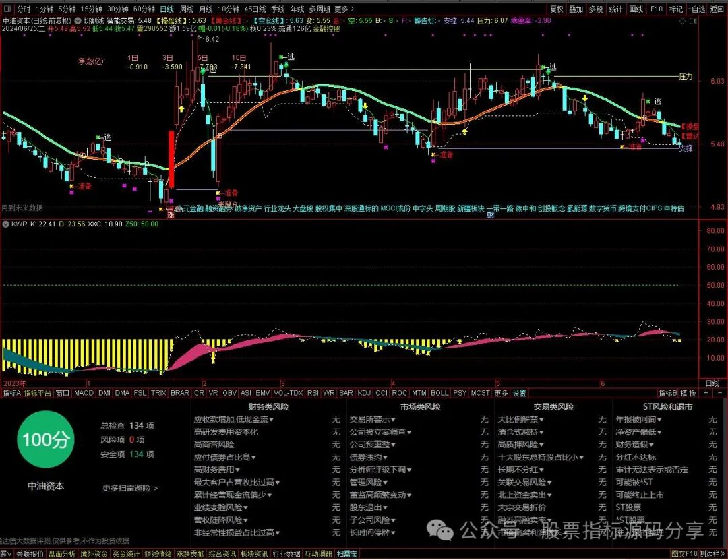Viewport: 728px width, 560px height.
Task: Switch to 30分钟 period
Action: coord(118,9)
